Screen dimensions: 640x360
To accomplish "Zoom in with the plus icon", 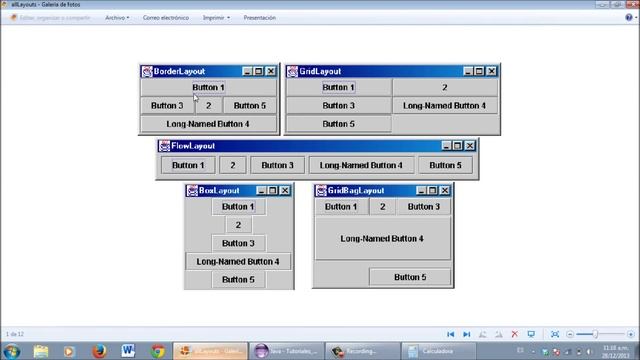I will click(x=631, y=334).
